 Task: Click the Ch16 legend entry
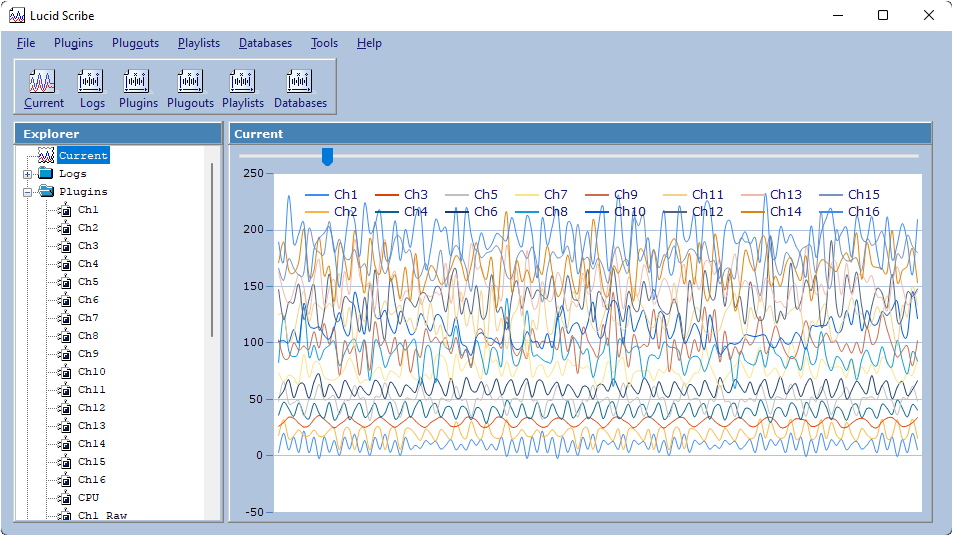coord(850,211)
